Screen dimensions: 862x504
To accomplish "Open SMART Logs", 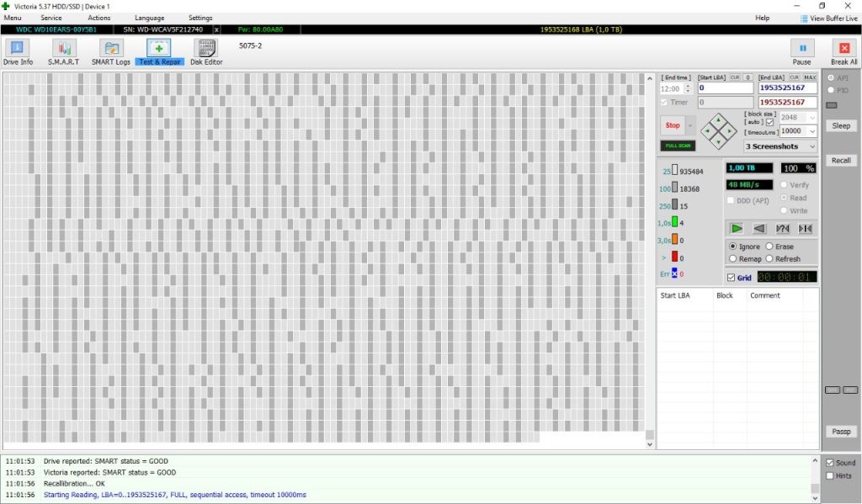I will (111, 52).
